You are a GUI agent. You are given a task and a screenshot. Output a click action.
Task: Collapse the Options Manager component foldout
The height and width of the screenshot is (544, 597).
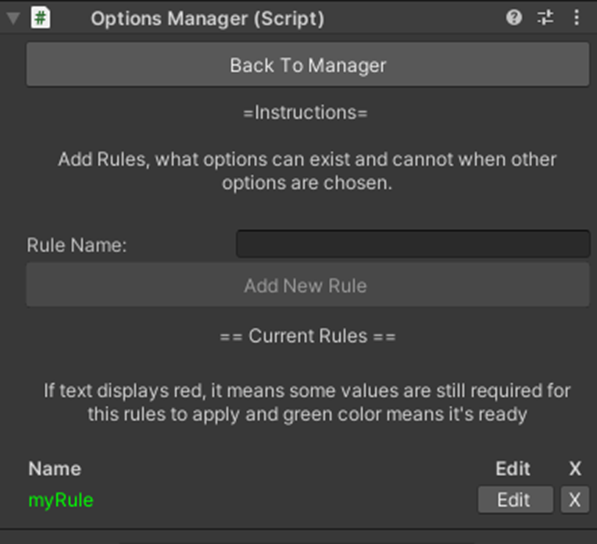point(13,18)
